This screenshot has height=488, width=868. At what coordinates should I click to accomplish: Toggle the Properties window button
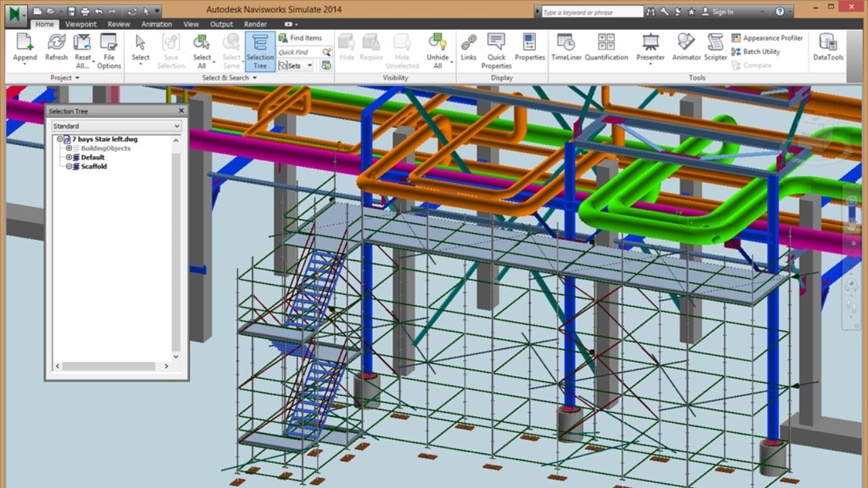click(530, 43)
